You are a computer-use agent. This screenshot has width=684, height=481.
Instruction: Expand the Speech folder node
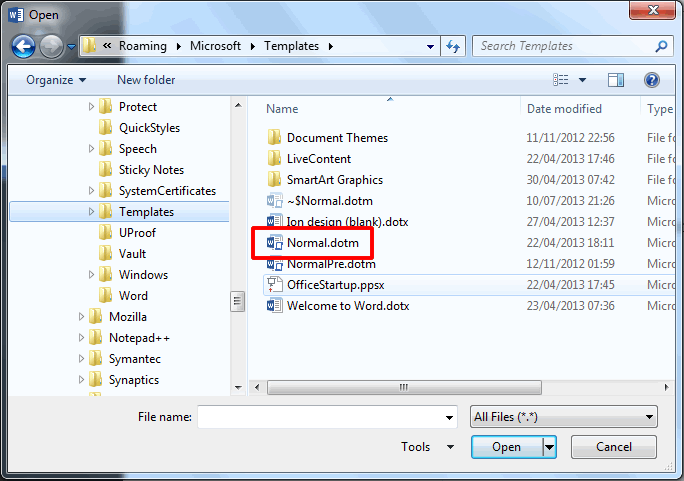[91, 149]
